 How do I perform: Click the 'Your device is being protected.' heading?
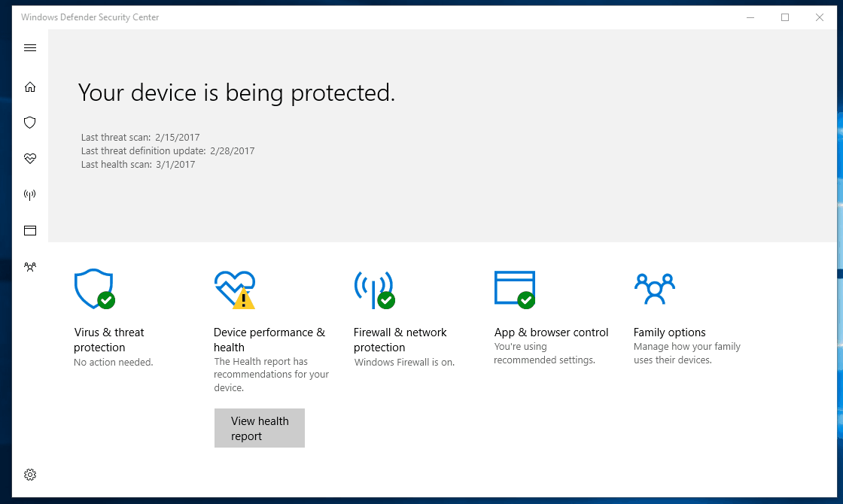click(x=236, y=93)
